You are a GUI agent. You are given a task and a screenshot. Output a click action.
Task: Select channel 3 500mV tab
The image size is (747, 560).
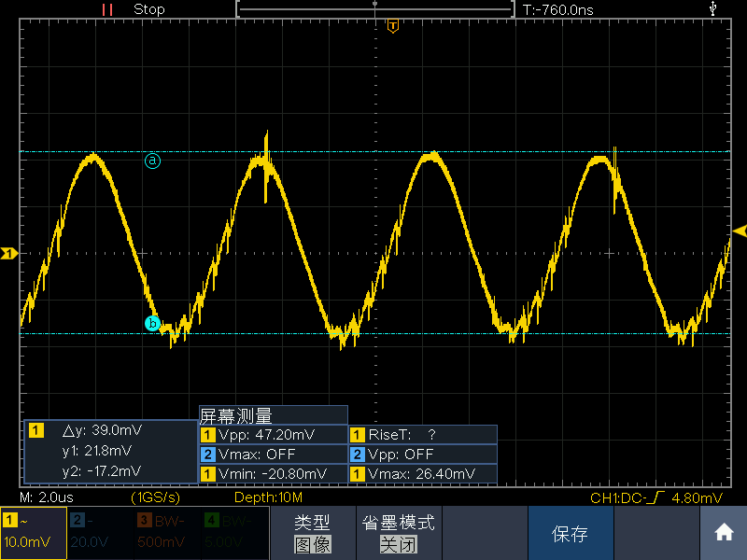[x=168, y=533]
